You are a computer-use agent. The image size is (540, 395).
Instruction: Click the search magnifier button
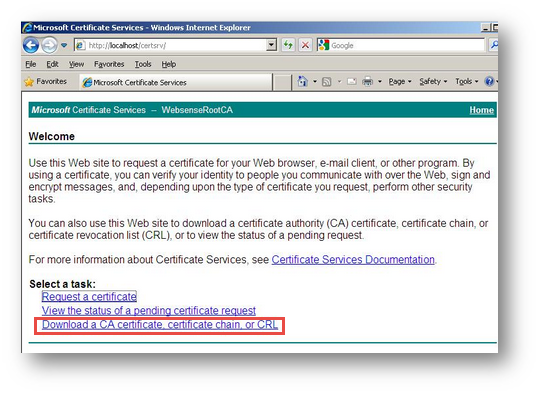pos(494,45)
